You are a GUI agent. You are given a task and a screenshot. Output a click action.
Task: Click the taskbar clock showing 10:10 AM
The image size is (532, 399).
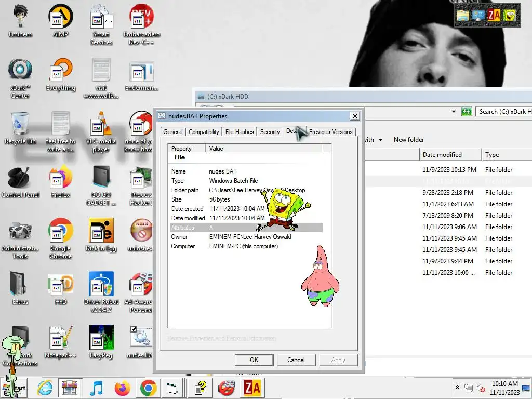pyautogui.click(x=504, y=388)
